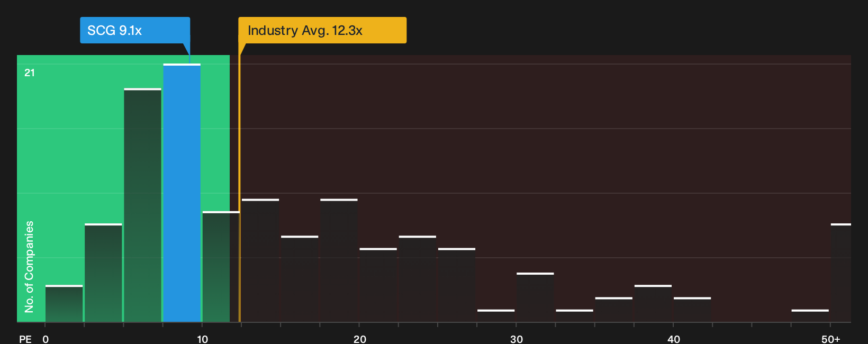Select the shortest bar starting at PE 0
This screenshot has height=344, width=868.
click(64, 303)
